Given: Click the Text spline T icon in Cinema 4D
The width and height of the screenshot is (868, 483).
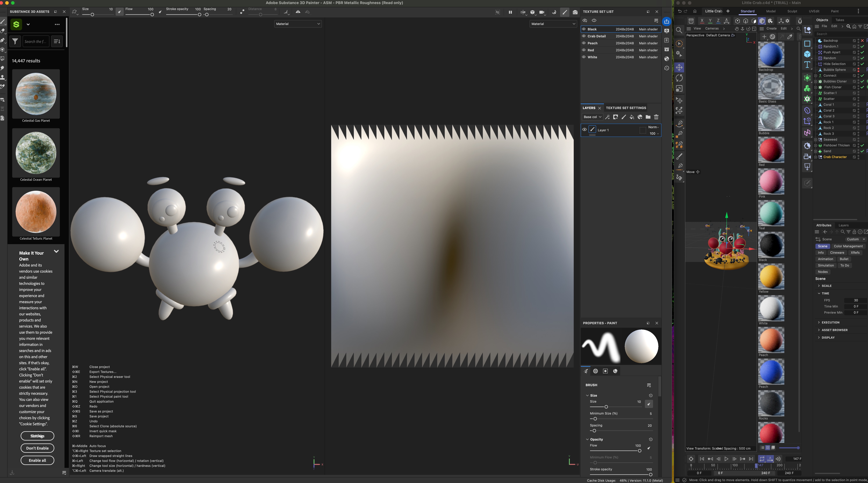Looking at the screenshot, I should [807, 65].
